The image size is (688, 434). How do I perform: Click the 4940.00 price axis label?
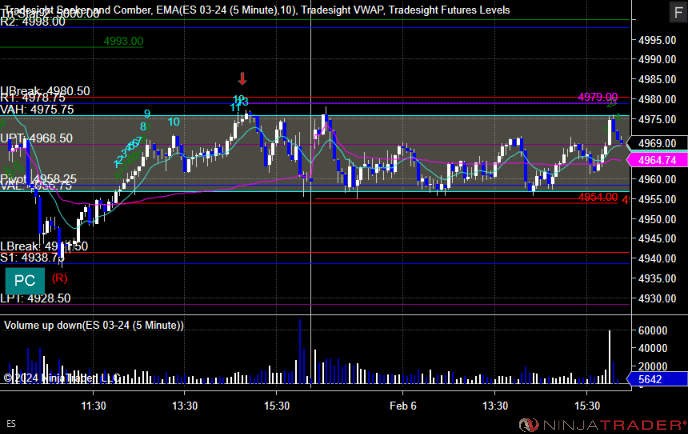(657, 258)
